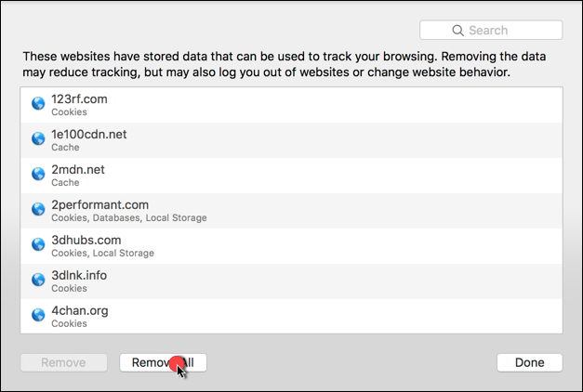Select the 2performant.com row
Viewport: 583px width, 392px height.
pos(292,211)
